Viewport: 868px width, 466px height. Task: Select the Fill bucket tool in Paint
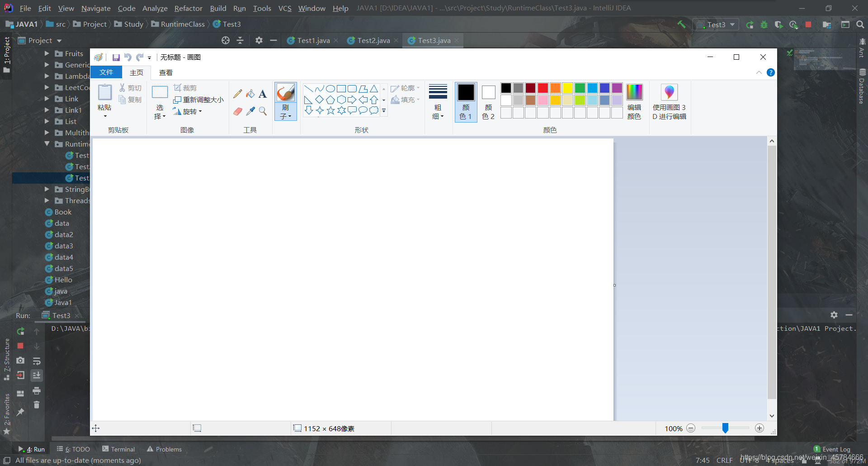tap(250, 94)
